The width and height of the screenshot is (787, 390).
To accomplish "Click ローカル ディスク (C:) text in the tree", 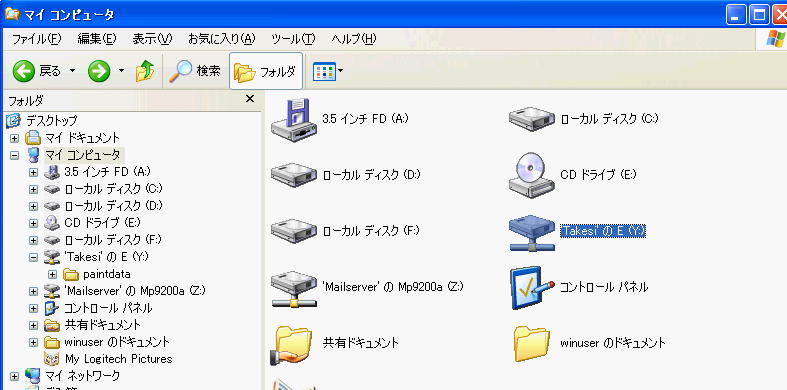I will (113, 189).
